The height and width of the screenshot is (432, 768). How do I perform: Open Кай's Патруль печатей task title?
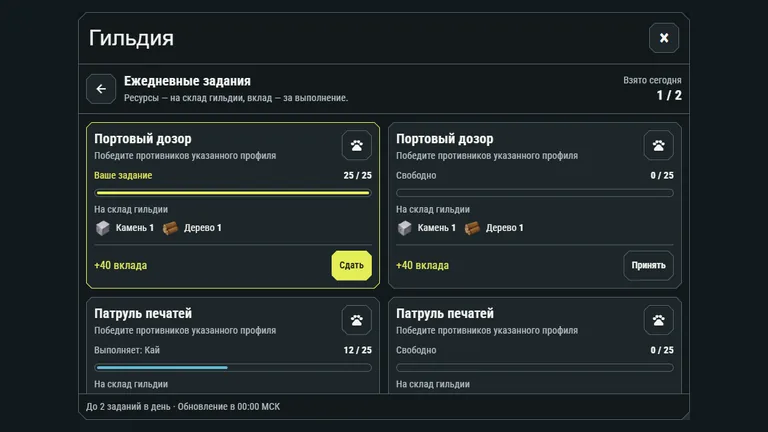143,313
